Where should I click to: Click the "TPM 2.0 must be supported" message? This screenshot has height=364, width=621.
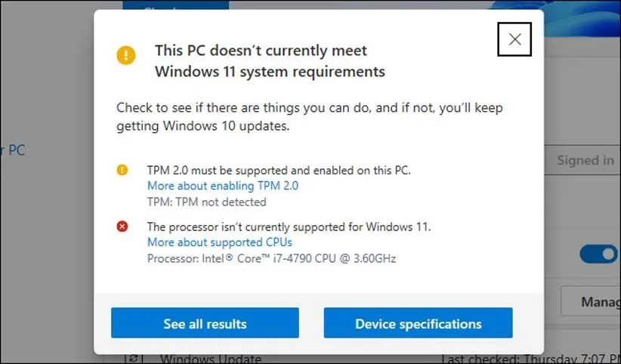[x=278, y=170]
